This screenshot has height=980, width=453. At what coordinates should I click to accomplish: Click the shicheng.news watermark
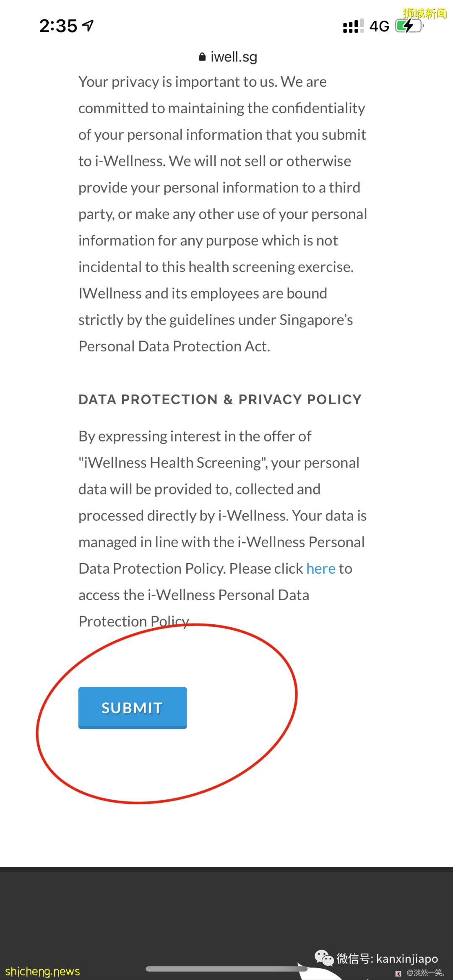pyautogui.click(x=42, y=971)
